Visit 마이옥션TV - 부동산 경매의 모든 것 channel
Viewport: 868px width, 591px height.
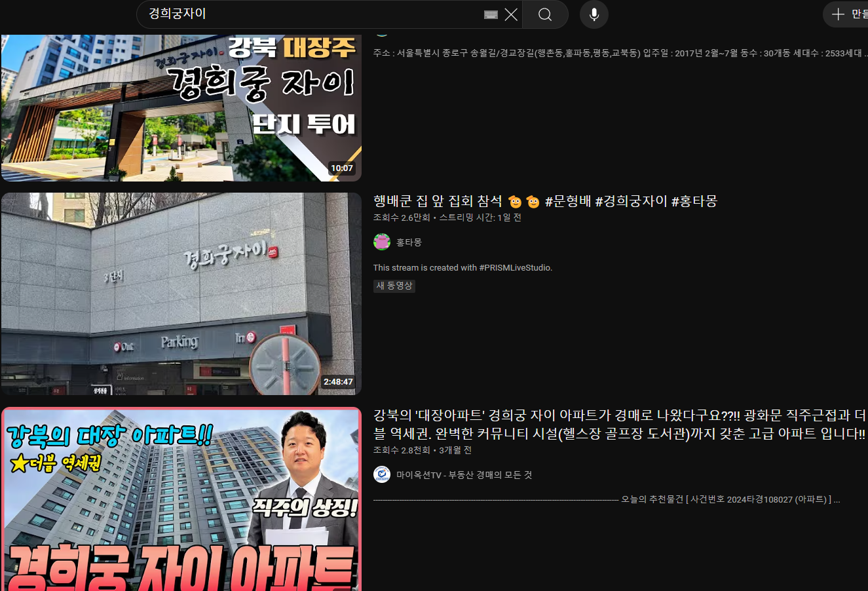point(464,475)
